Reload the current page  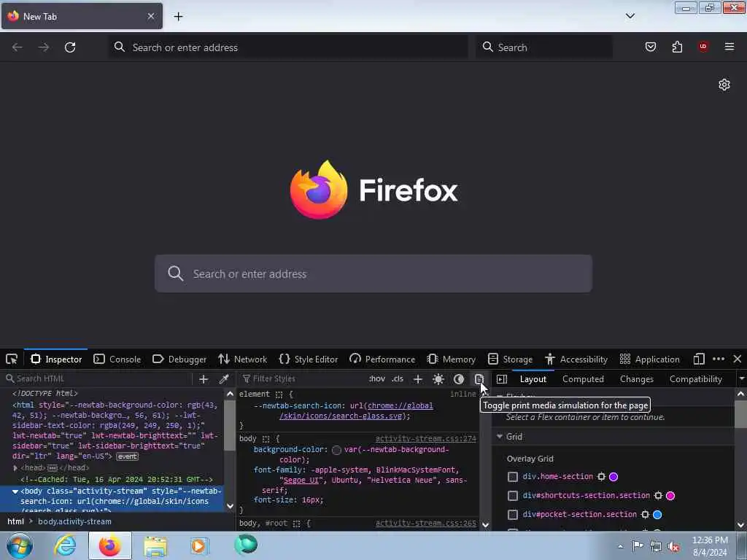(x=70, y=47)
